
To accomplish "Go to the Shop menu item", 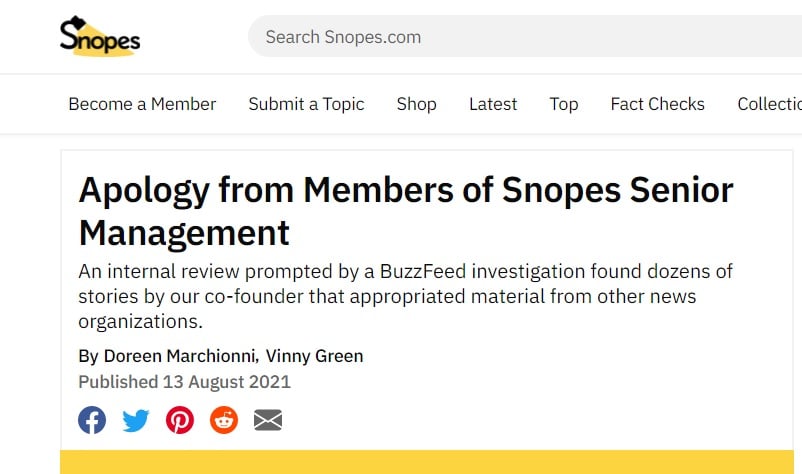I will point(416,104).
